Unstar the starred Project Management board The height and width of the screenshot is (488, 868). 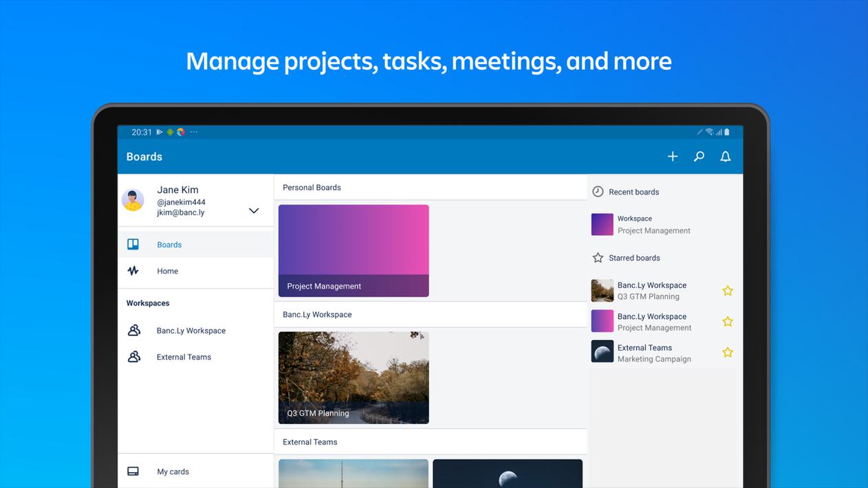point(728,322)
